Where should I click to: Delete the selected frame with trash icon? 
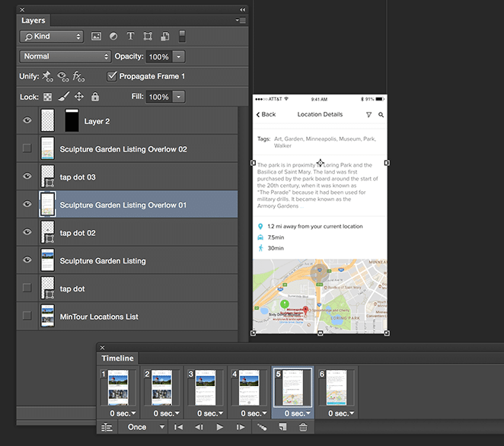pyautogui.click(x=303, y=428)
